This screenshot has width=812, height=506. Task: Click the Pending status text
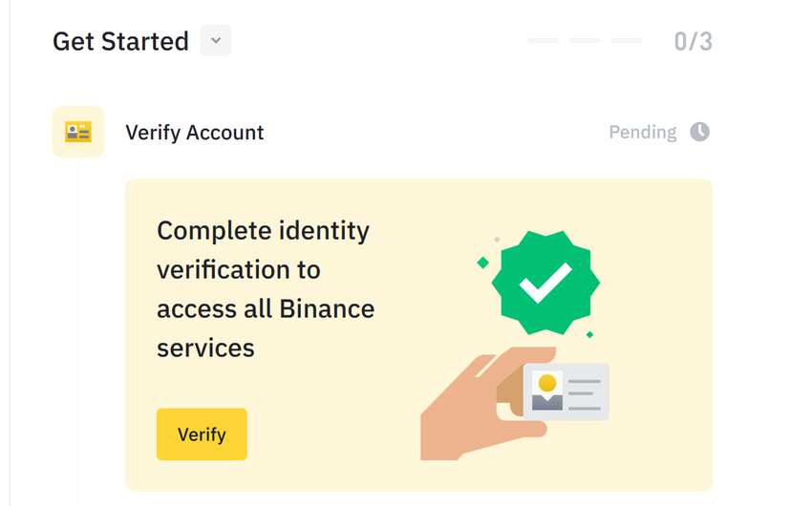tap(643, 132)
